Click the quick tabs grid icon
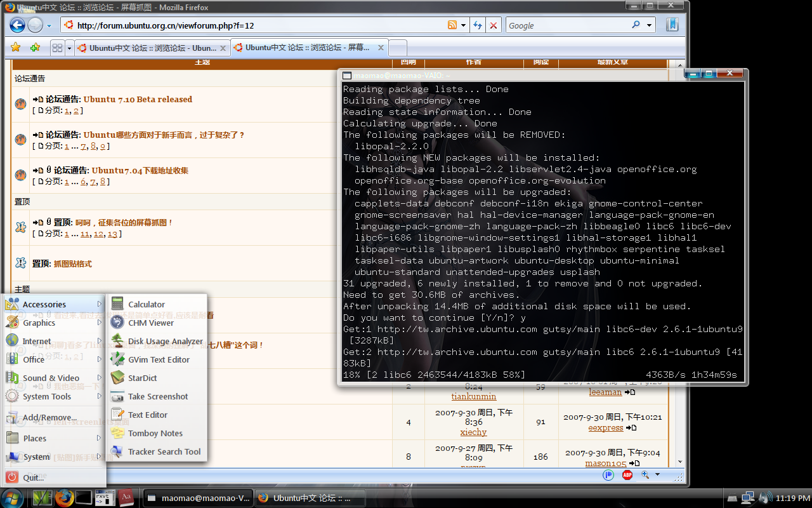The width and height of the screenshot is (812, 508). coord(57,48)
